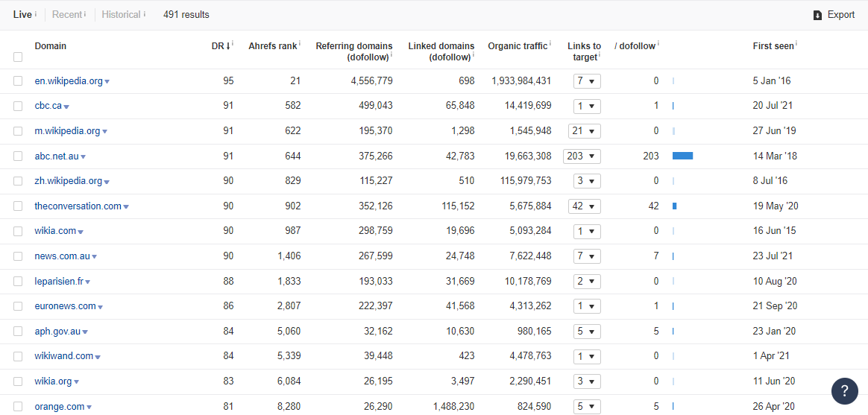This screenshot has width=868, height=415.
Task: Expand the aph.gov.au domain arrow menu
Action: coord(85,332)
